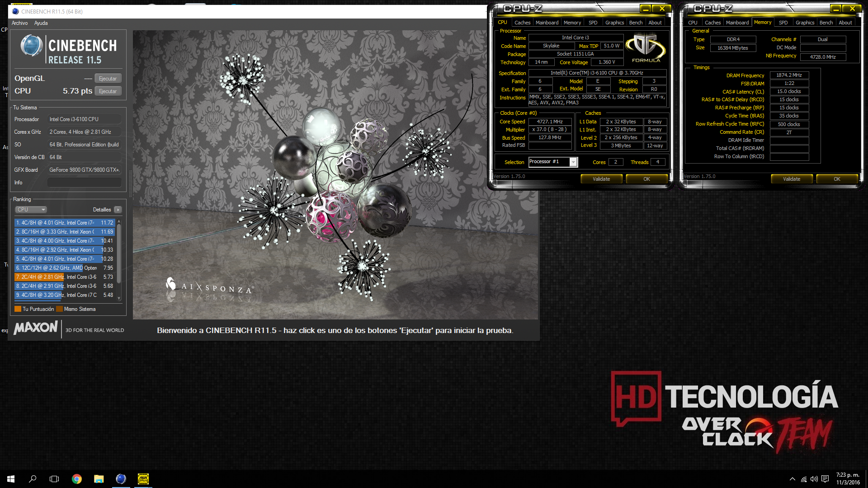The width and height of the screenshot is (868, 488).
Task: Open the CPU ranking type dropdown
Action: (x=31, y=210)
